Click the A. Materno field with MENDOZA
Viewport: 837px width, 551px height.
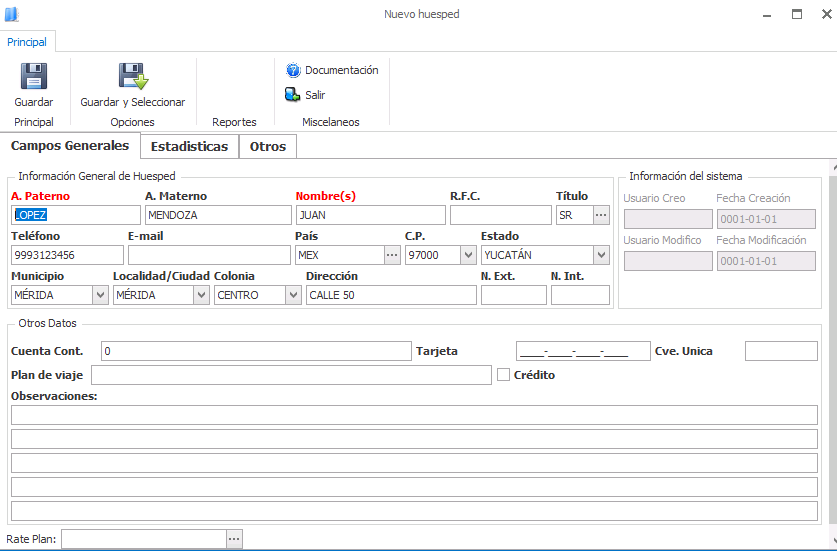[218, 215]
